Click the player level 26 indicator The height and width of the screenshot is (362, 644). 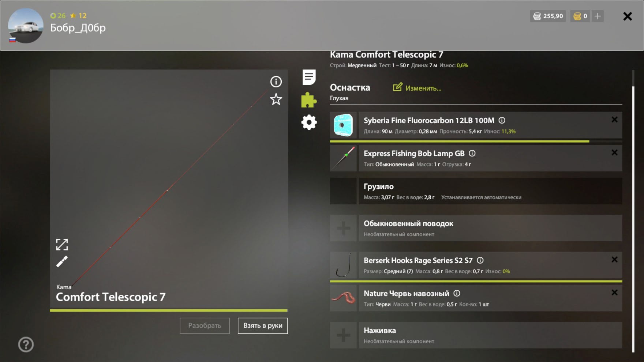click(x=58, y=16)
